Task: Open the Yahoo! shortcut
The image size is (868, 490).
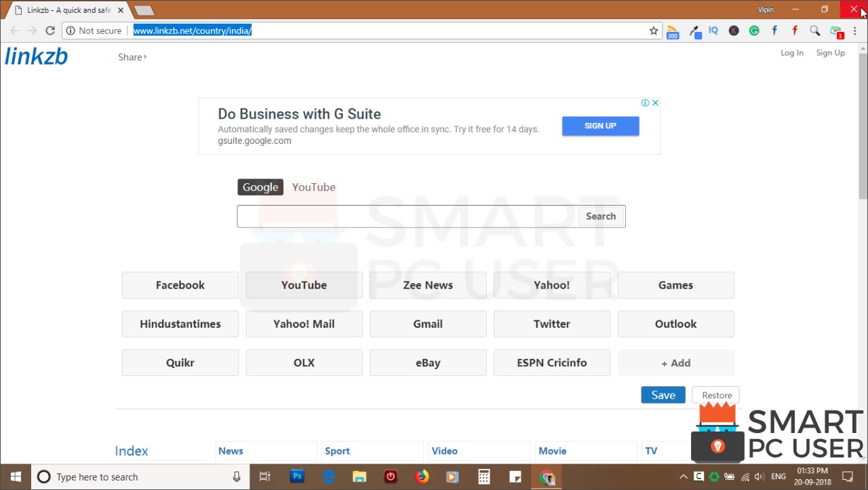Action: 552,285
